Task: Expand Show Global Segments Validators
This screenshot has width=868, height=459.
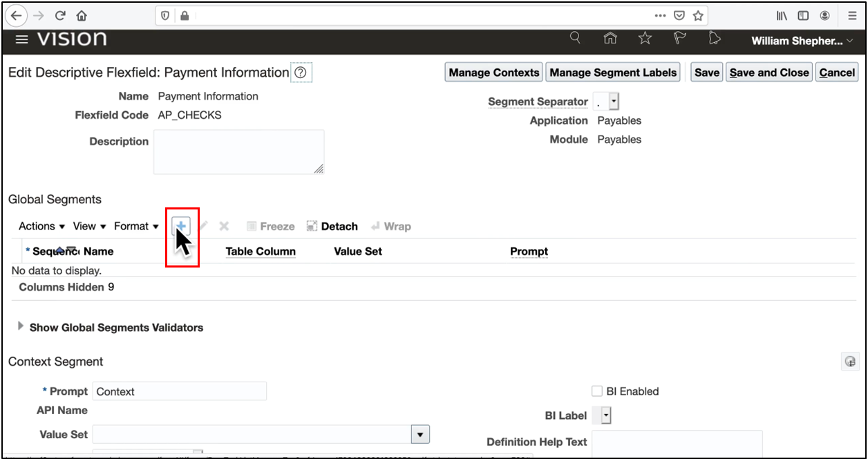Action: click(x=21, y=327)
